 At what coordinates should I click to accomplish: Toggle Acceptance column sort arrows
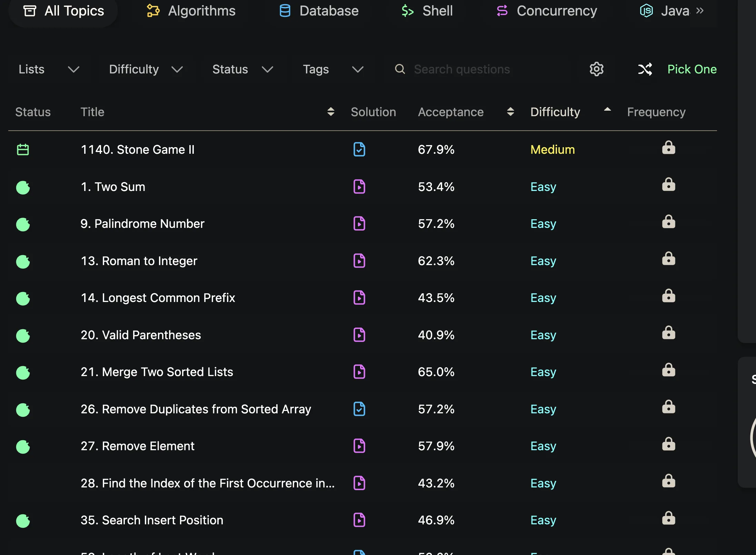(510, 112)
